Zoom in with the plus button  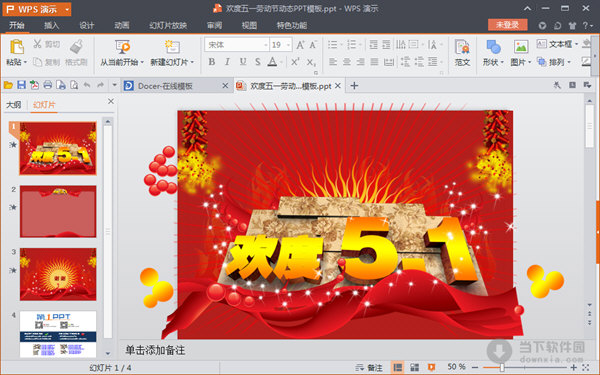point(573,368)
